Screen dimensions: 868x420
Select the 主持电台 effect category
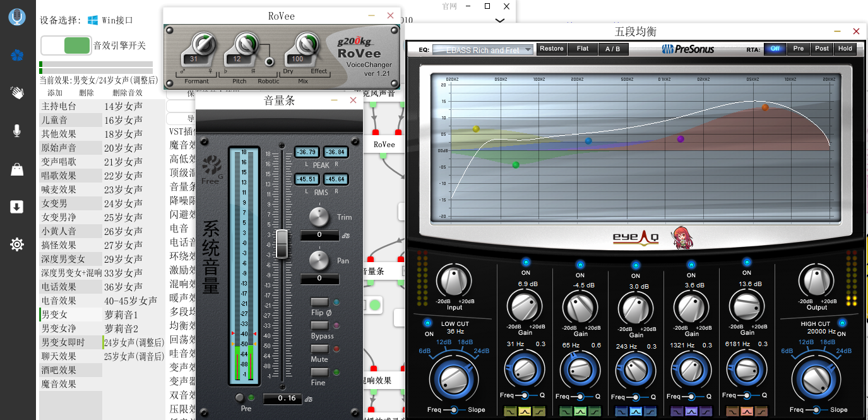[70, 106]
